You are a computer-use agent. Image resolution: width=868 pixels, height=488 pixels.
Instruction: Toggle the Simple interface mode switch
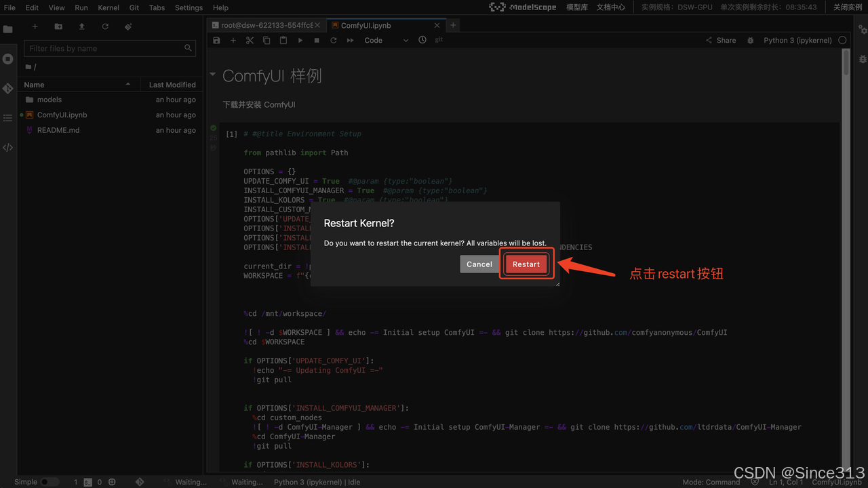50,482
